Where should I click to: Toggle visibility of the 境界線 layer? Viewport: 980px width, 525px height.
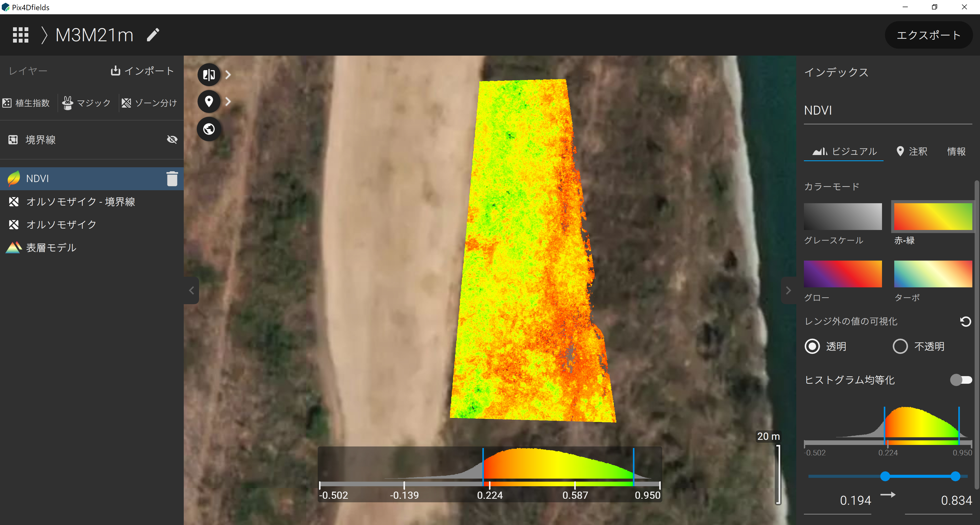point(172,139)
